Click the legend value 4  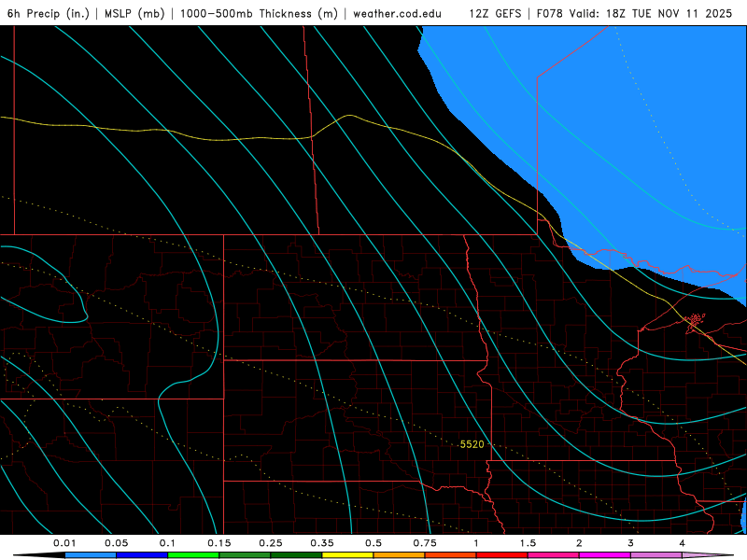(x=683, y=543)
